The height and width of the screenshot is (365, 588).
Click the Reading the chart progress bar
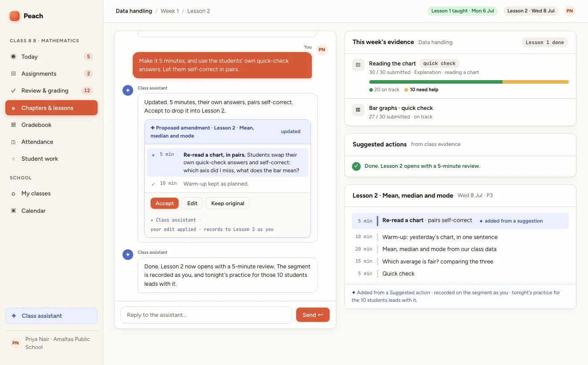coord(469,82)
